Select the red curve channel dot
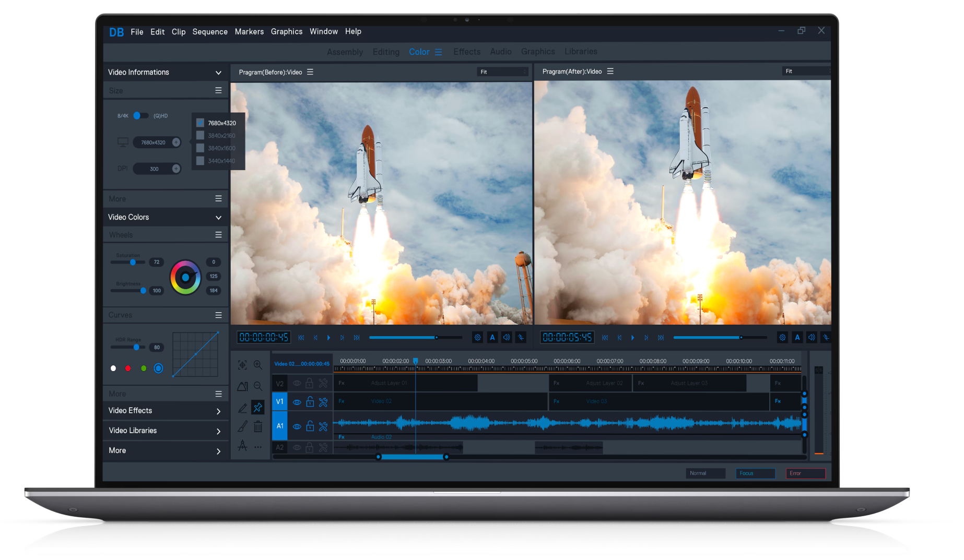This screenshot has height=560, width=964. pyautogui.click(x=128, y=368)
